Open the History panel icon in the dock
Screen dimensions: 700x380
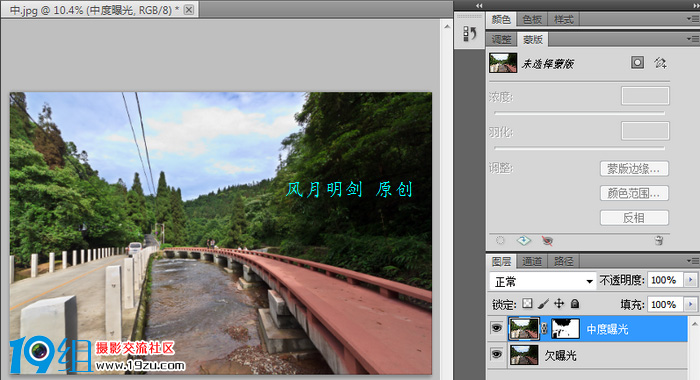point(470,34)
